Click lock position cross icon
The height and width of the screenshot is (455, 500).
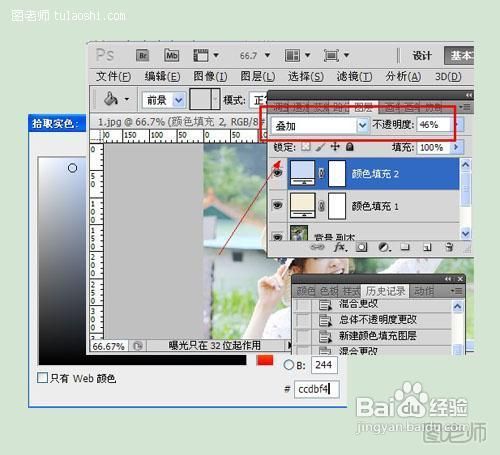(x=335, y=147)
